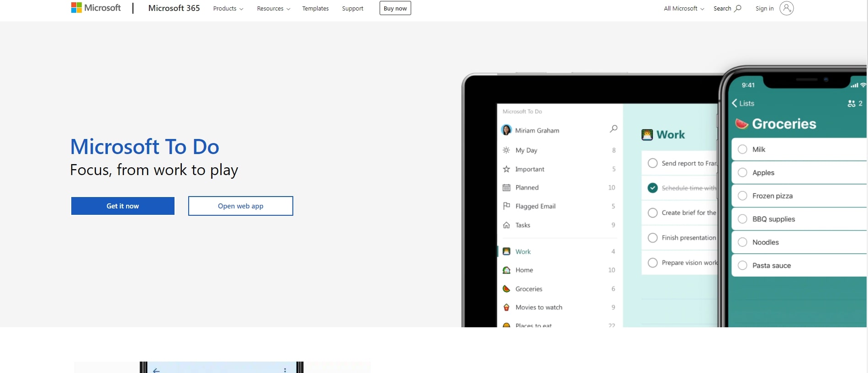Expand the All Microsoft dropdown

[684, 8]
